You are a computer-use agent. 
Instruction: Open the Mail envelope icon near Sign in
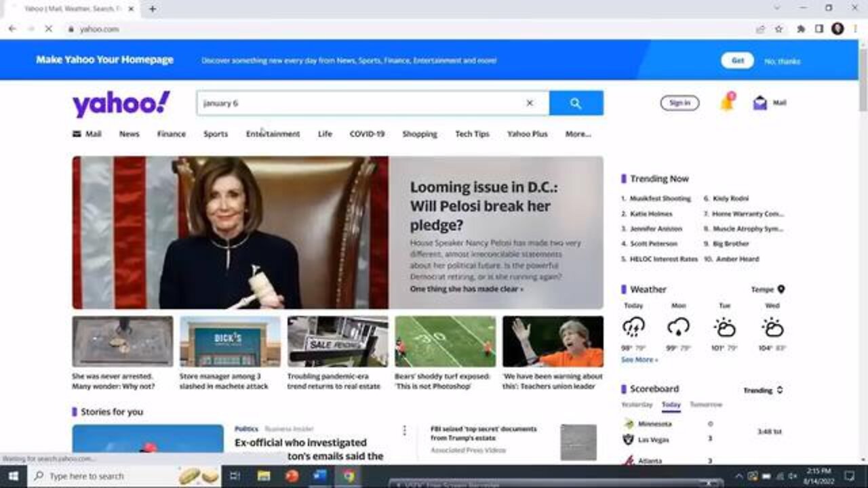pos(760,103)
